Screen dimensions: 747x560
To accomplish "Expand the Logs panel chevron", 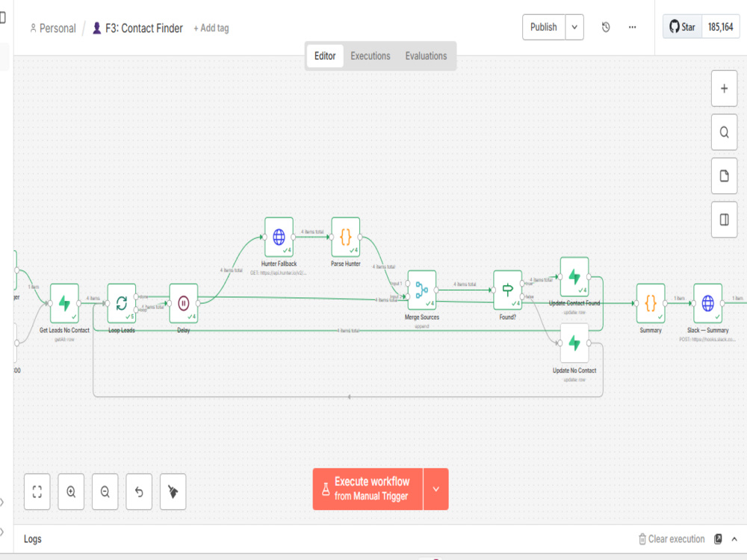I will [x=734, y=538].
